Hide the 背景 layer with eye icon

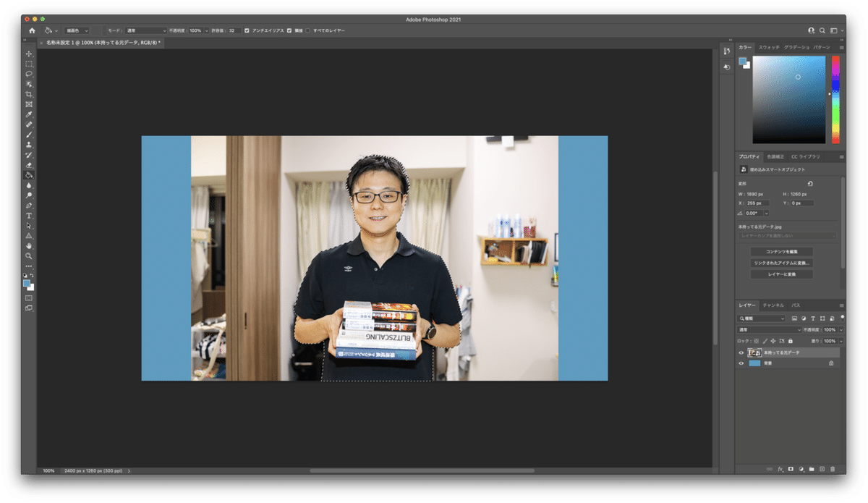click(741, 363)
